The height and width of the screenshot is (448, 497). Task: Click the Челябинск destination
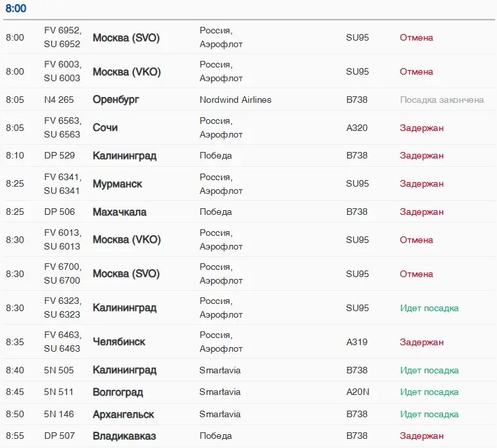click(x=119, y=342)
